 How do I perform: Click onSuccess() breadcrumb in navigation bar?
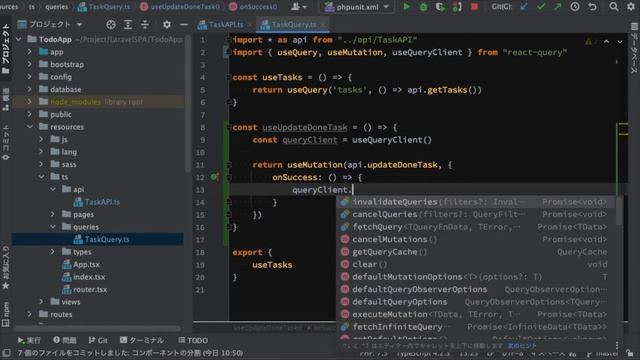pos(253,7)
